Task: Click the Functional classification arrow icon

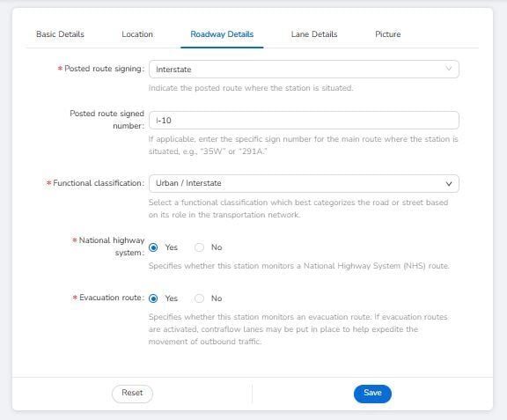Action: coord(449,184)
